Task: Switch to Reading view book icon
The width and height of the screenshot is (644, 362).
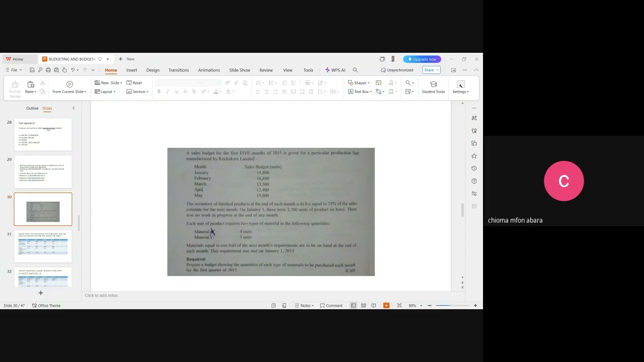Action: pyautogui.click(x=373, y=306)
